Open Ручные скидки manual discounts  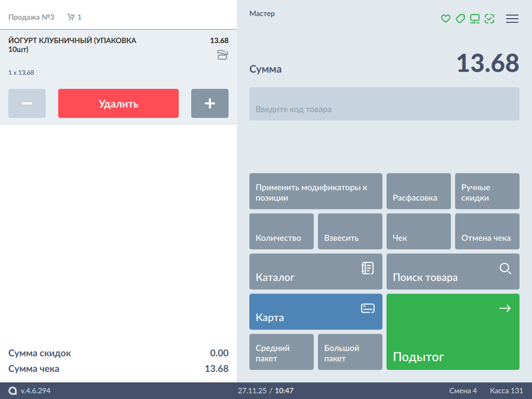click(x=487, y=191)
